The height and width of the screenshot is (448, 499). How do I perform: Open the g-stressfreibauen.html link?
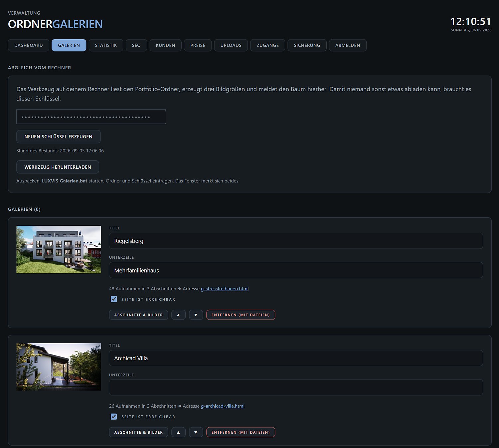(225, 289)
